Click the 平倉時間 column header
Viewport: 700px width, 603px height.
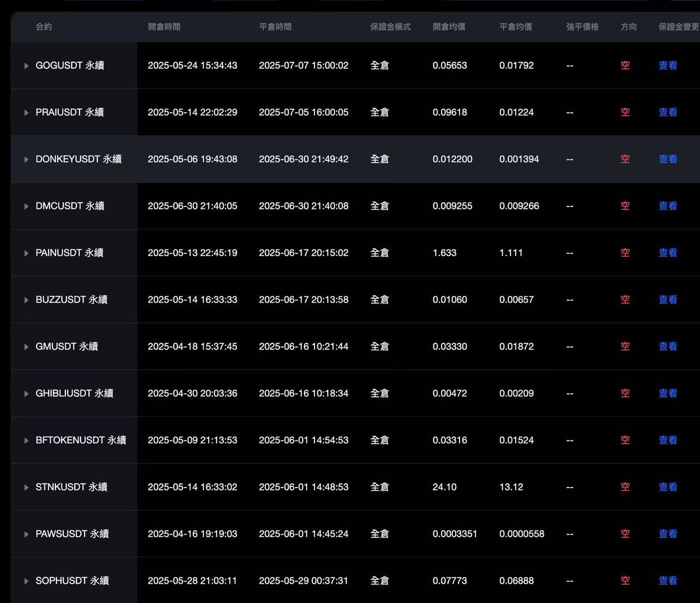click(275, 27)
